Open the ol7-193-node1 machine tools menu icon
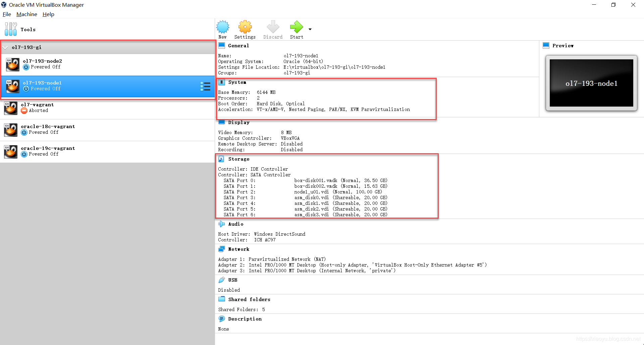 tap(205, 87)
